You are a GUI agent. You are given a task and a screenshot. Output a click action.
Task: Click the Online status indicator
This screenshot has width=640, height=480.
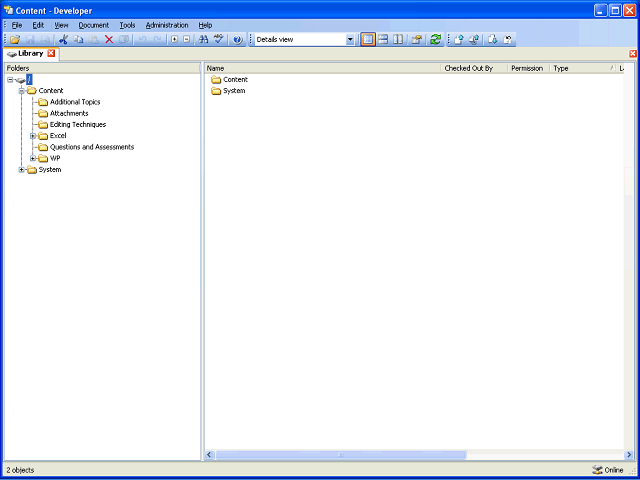coord(608,470)
